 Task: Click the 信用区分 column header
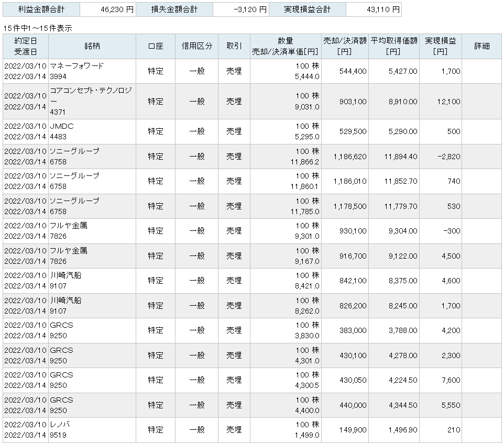[196, 46]
